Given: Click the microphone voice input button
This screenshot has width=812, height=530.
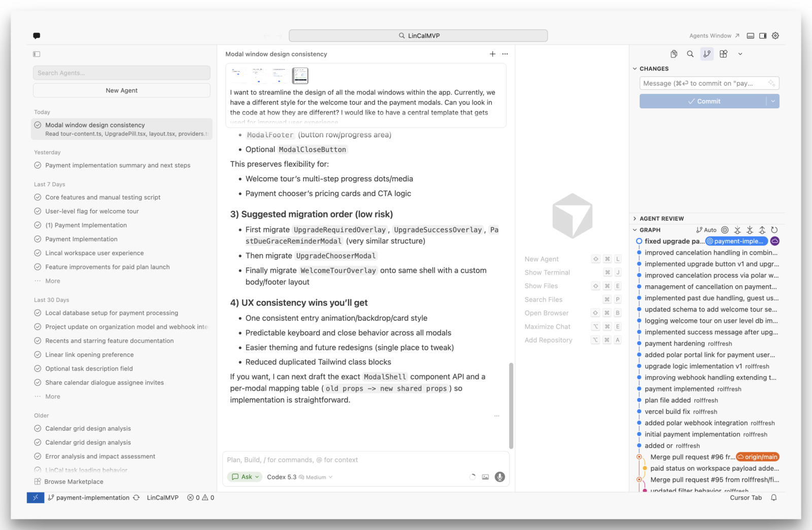Looking at the screenshot, I should 500,477.
